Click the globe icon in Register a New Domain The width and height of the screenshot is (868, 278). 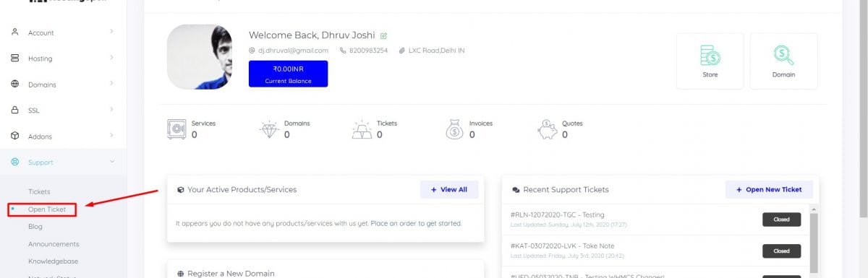coord(180,274)
